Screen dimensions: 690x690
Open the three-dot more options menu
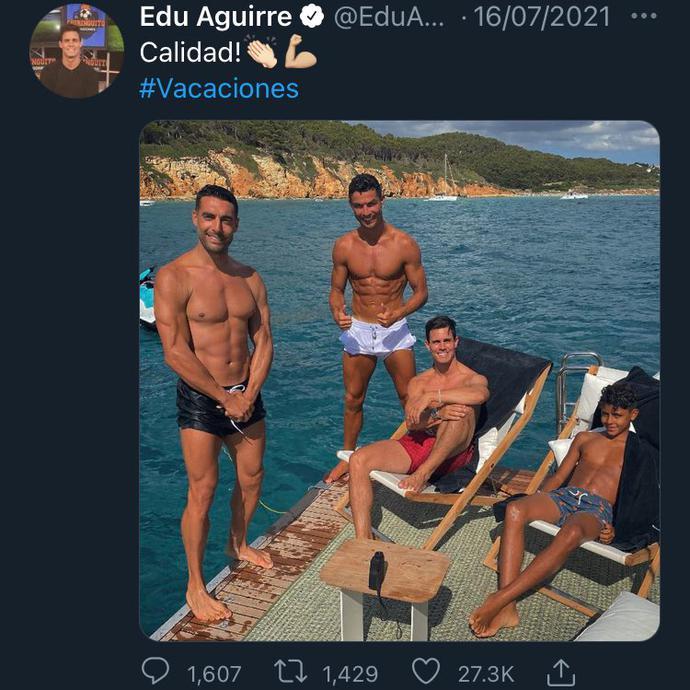coord(645,17)
